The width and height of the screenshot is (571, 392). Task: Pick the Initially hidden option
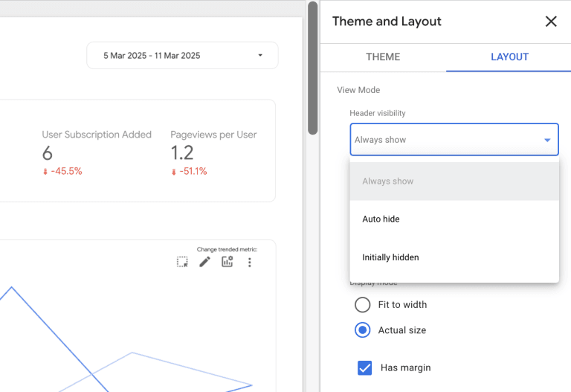click(390, 257)
